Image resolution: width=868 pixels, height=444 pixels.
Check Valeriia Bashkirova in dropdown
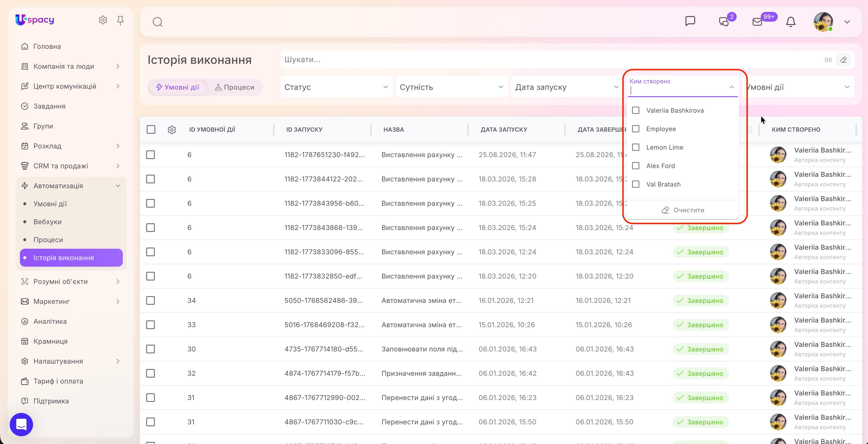click(x=635, y=111)
